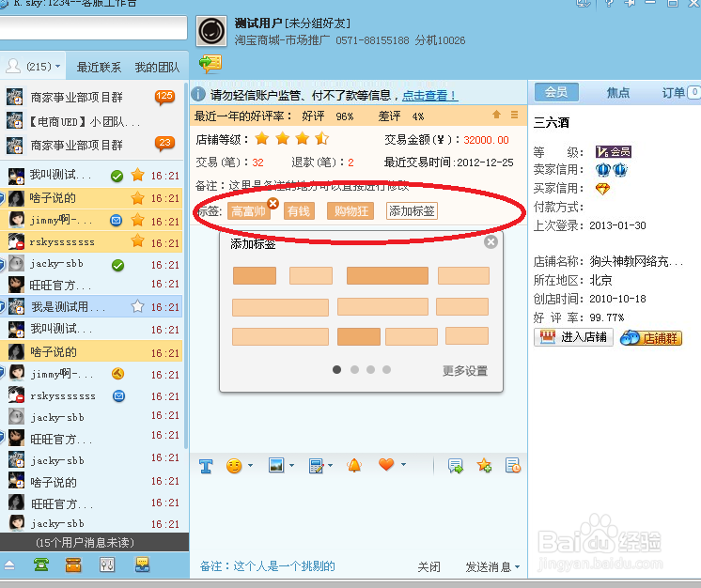Click the green telephone icon in the bottom bar

(41, 565)
